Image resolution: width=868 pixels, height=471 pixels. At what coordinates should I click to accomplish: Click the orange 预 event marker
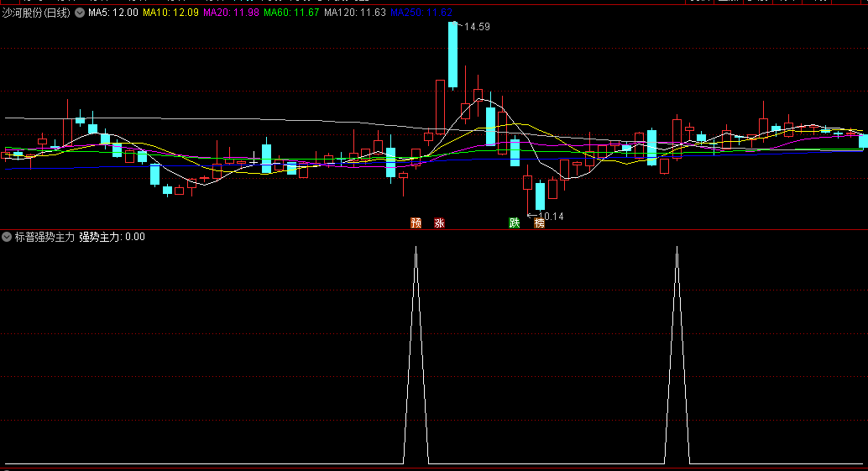pyautogui.click(x=415, y=222)
